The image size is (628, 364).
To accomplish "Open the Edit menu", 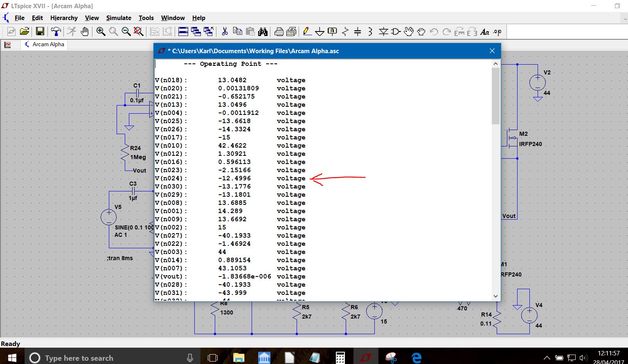I will (x=37, y=18).
